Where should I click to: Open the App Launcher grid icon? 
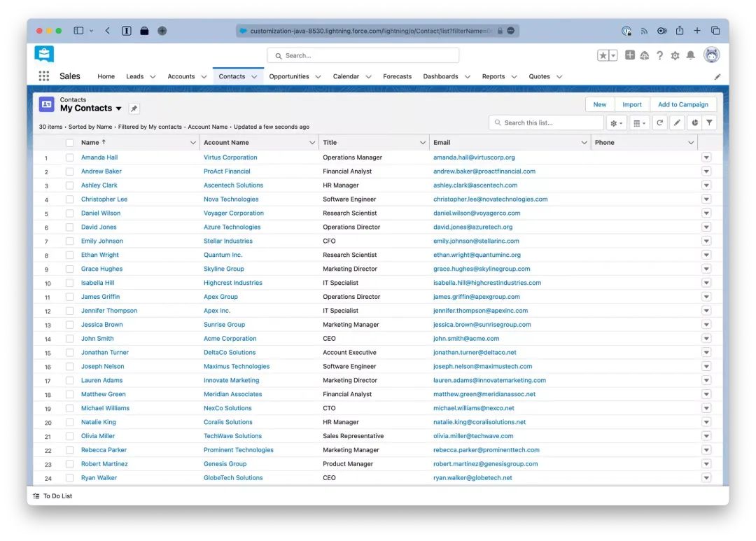click(44, 76)
